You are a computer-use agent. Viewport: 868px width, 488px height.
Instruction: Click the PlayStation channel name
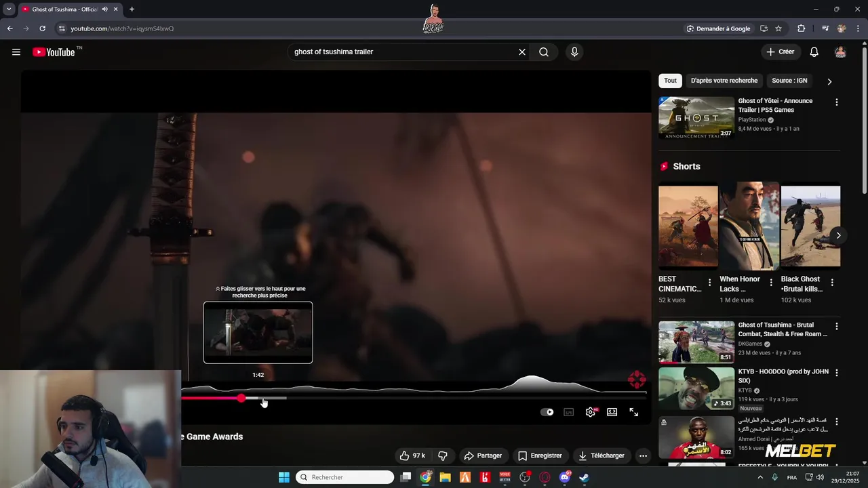pos(751,120)
